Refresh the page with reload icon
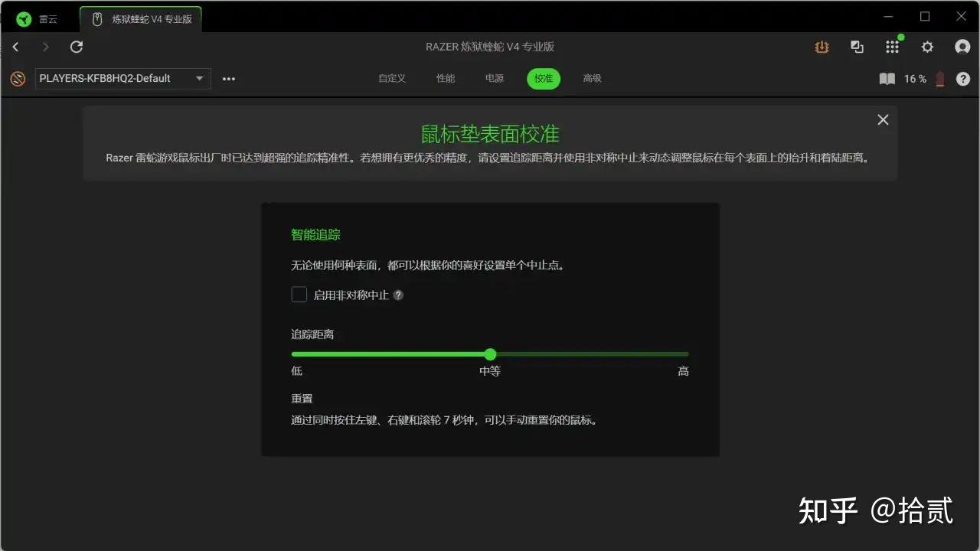980x551 pixels. 76,47
